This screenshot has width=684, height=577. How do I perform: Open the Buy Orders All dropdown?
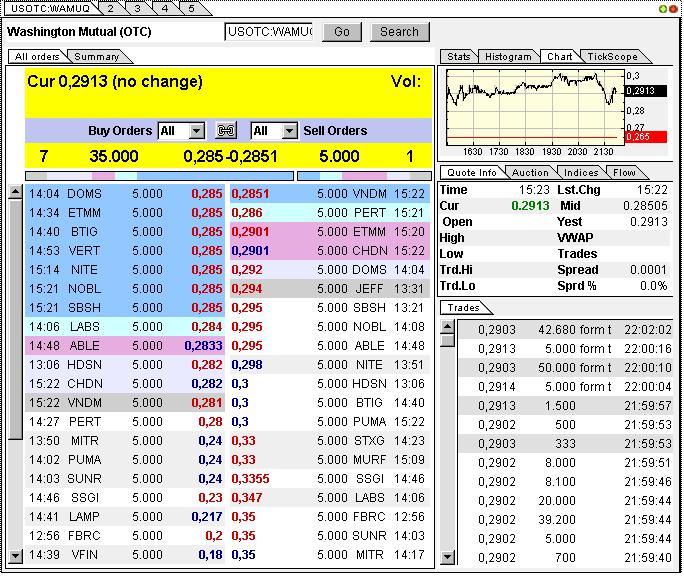coord(181,130)
